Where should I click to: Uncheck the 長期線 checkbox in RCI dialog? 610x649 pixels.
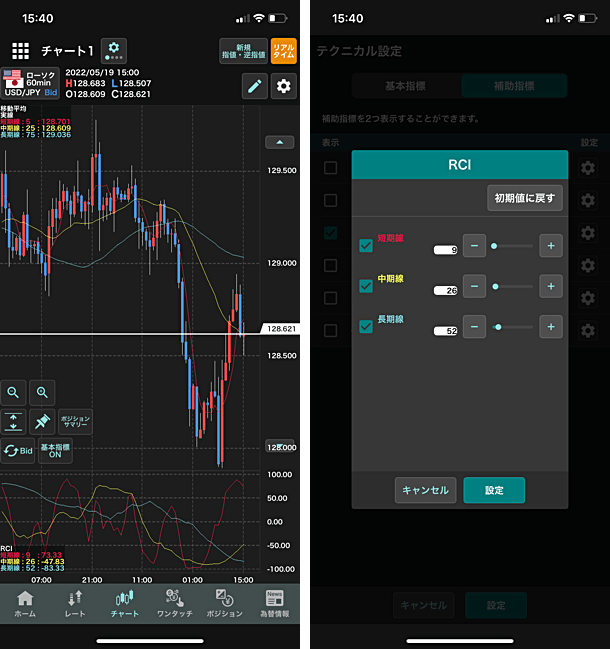(x=366, y=327)
